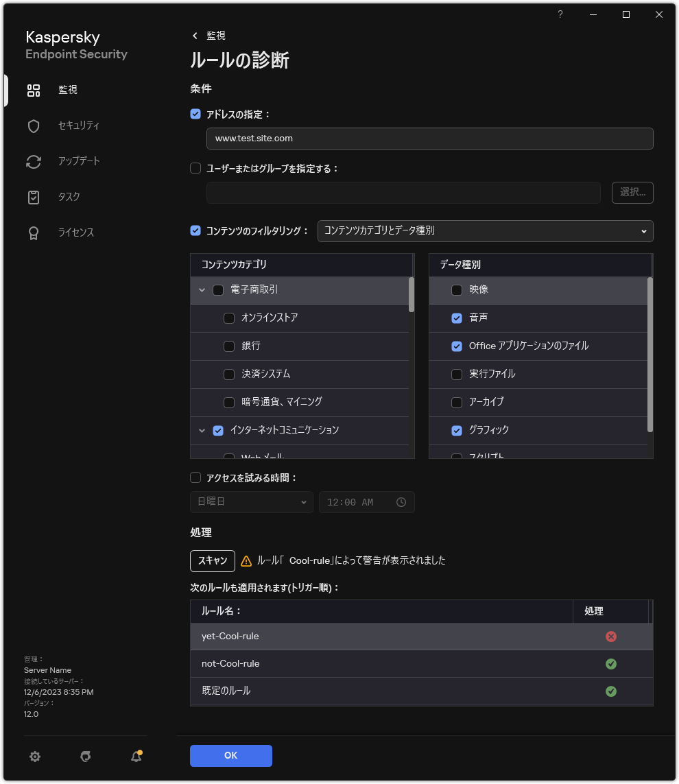Click the warning triangle beside the Cool-rule message
Image resolution: width=679 pixels, height=784 pixels.
coord(246,560)
